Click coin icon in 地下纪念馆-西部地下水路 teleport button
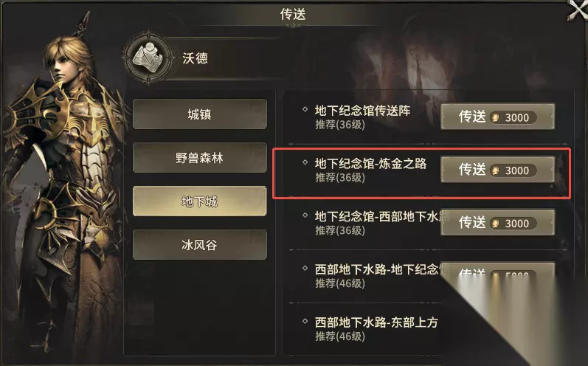 point(495,224)
